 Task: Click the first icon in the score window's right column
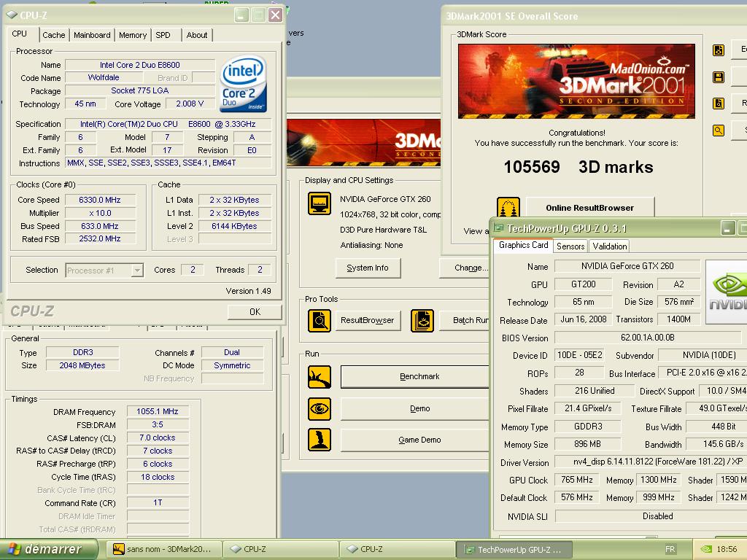tap(719, 50)
